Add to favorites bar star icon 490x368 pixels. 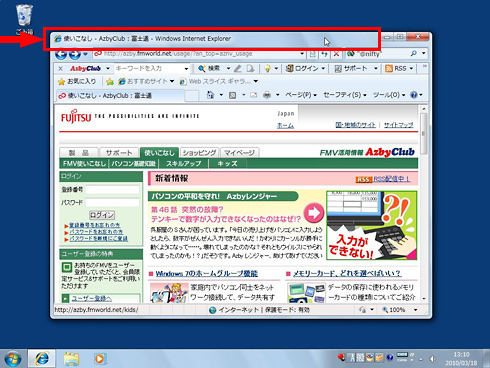[x=110, y=82]
